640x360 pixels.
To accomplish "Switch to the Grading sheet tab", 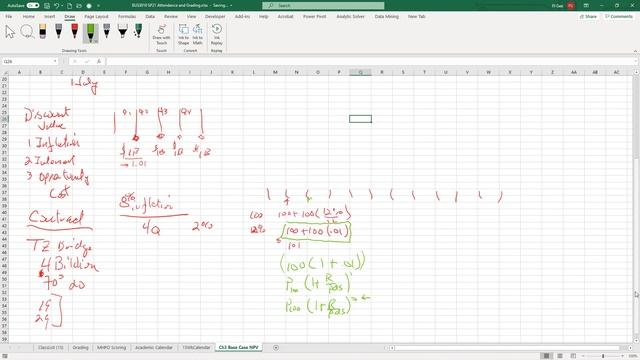I will (x=80, y=347).
